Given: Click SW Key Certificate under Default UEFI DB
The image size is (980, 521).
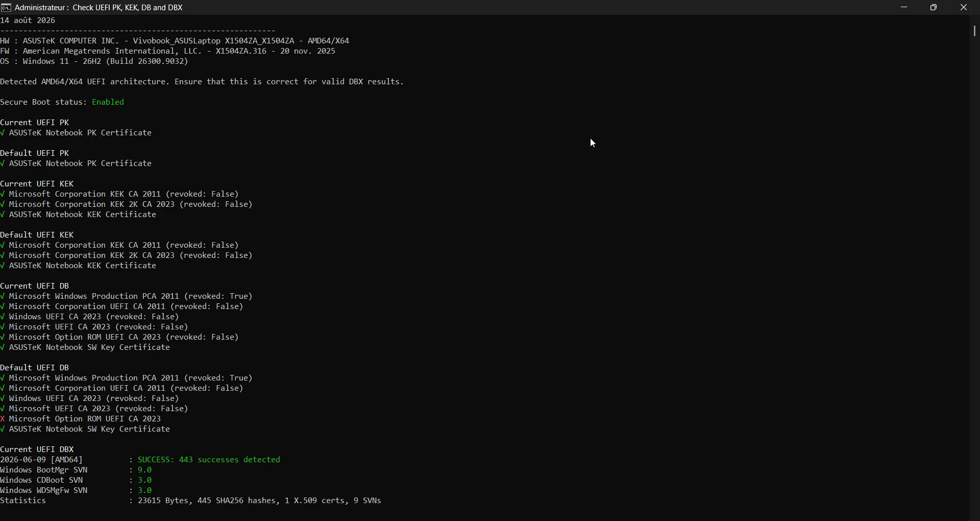Looking at the screenshot, I should (x=85, y=429).
